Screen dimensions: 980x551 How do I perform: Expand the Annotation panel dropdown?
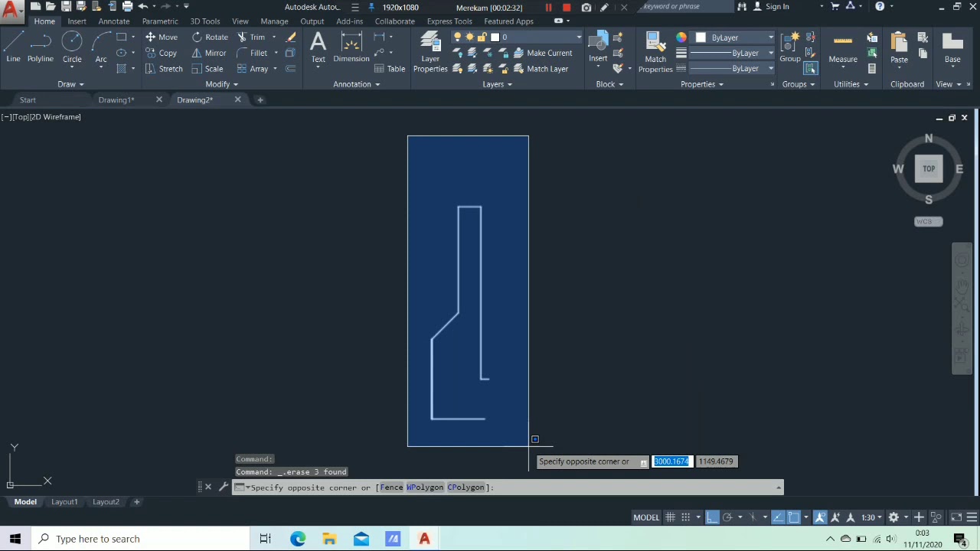pos(356,84)
